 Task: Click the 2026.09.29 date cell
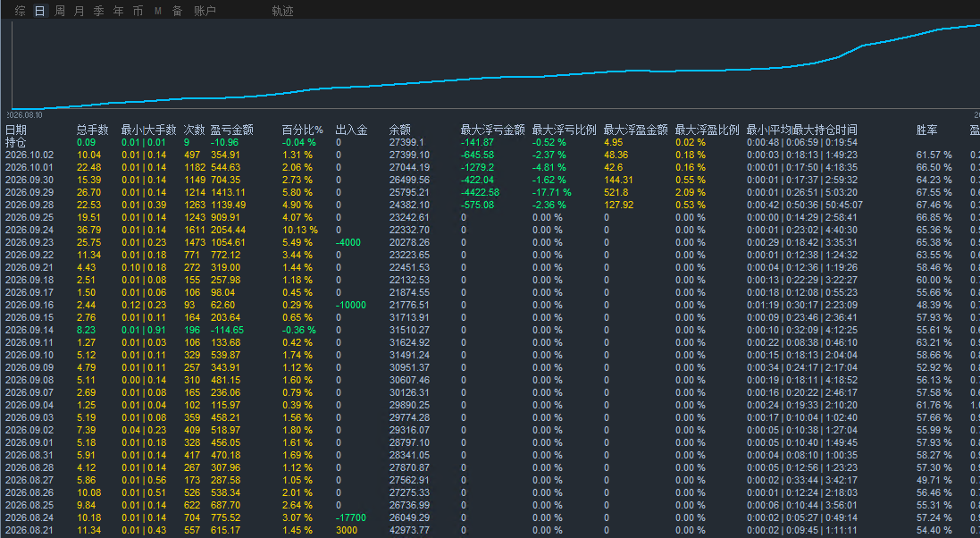click(29, 193)
